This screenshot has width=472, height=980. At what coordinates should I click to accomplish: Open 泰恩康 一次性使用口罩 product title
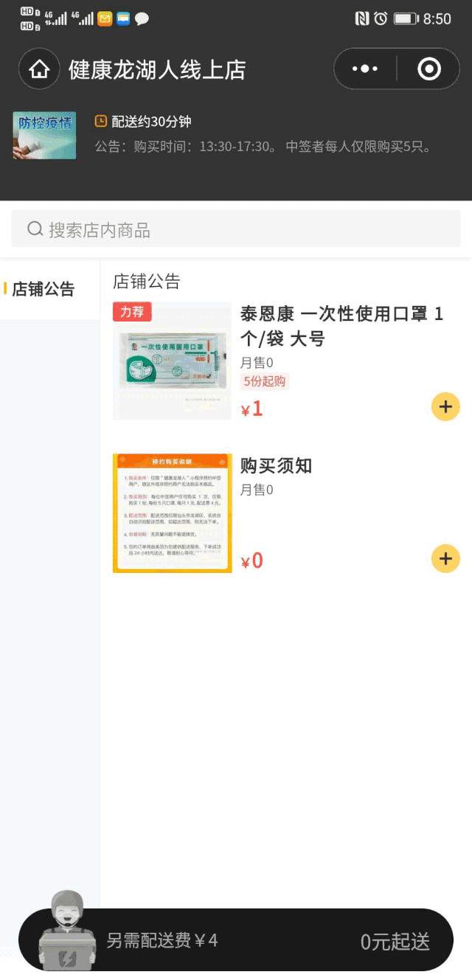pos(342,326)
